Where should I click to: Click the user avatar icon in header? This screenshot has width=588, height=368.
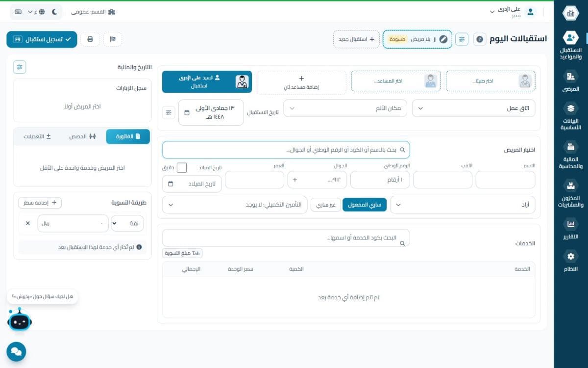tap(530, 12)
